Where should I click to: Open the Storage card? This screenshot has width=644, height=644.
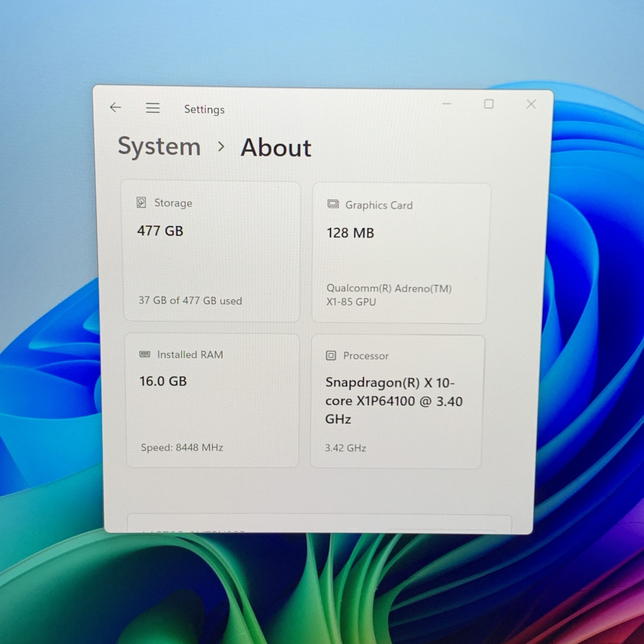212,251
